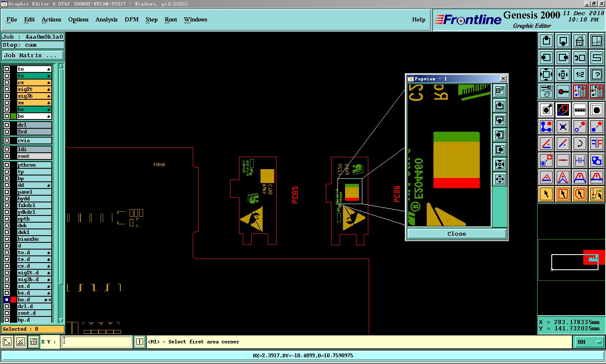606x364 pixels.
Task: Click the 1:2 zoom scale icon
Action: [580, 74]
